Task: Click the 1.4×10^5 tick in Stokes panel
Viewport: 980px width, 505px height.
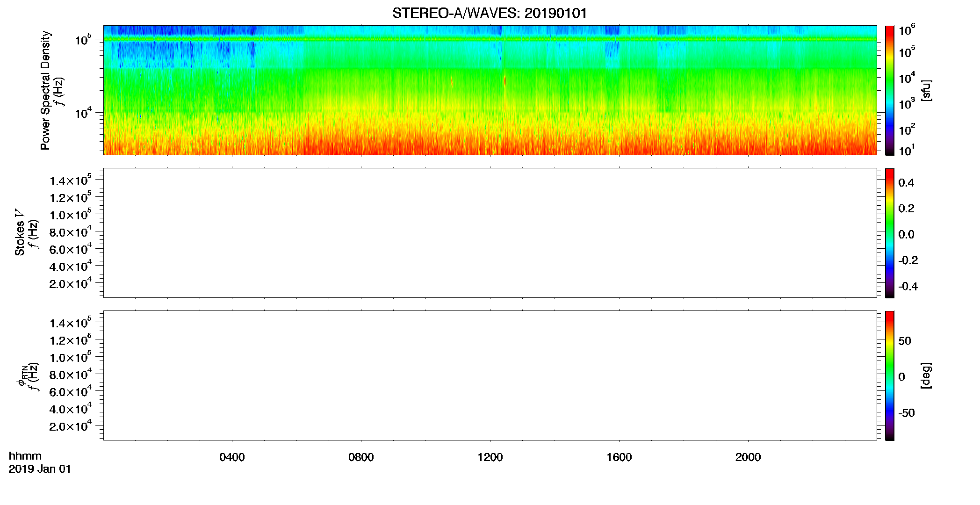Action: [71, 180]
